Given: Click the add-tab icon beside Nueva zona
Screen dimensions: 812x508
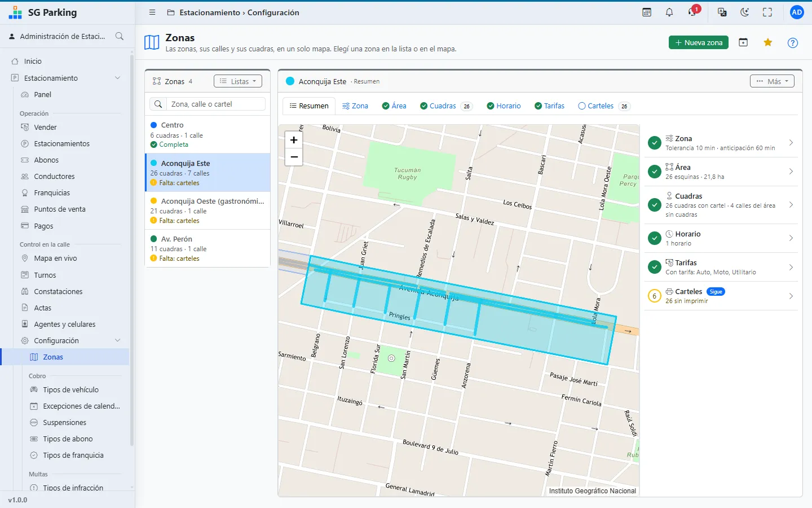Looking at the screenshot, I should coord(743,42).
